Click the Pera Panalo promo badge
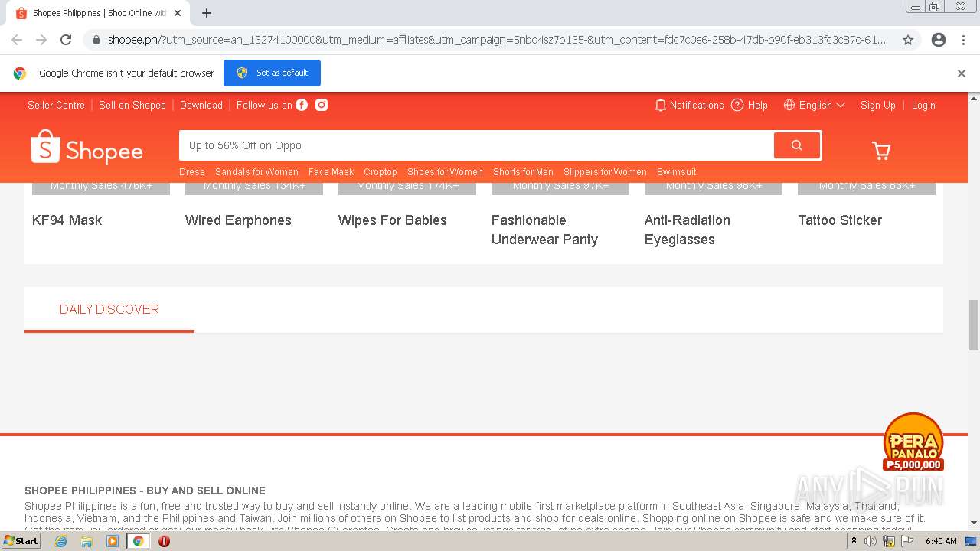980x551 pixels. pyautogui.click(x=913, y=442)
